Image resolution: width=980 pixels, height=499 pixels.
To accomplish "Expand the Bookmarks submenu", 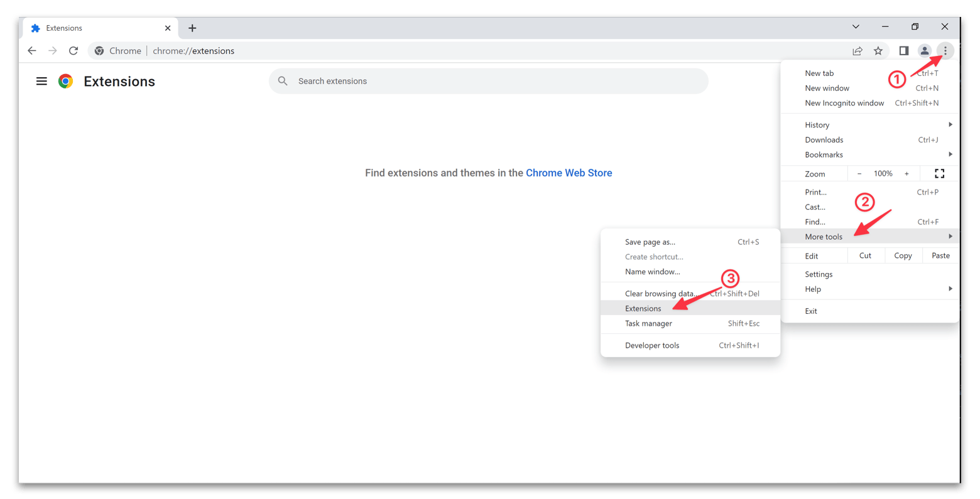I will [x=823, y=154].
